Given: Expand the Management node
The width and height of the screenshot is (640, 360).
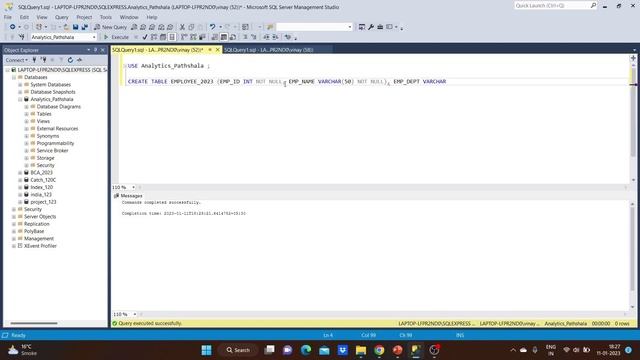Looking at the screenshot, I should pyautogui.click(x=14, y=239).
